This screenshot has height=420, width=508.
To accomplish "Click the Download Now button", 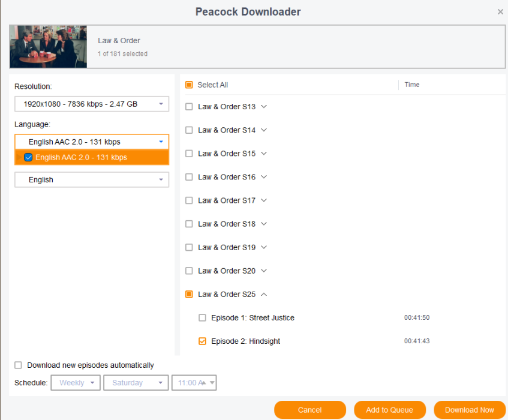I will point(470,410).
